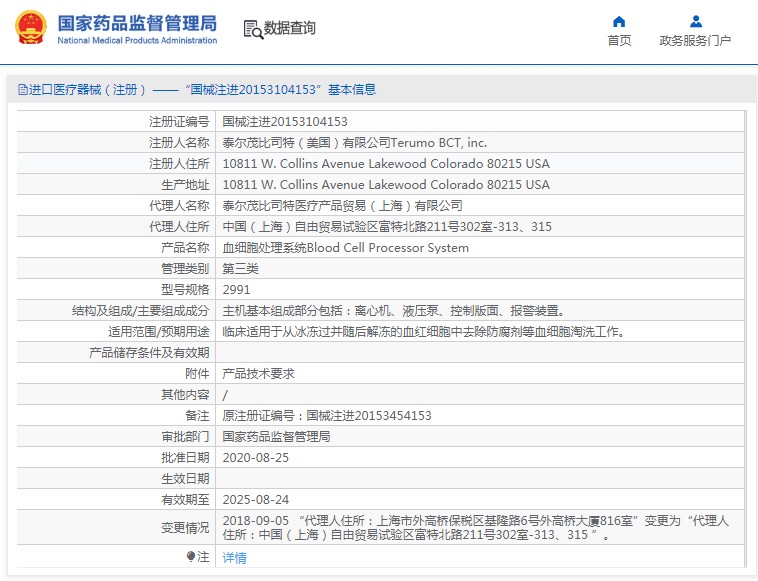Image resolution: width=758 pixels, height=581 pixels.
Task: Click the 产品技术要求 attachment value
Action: [x=258, y=374]
